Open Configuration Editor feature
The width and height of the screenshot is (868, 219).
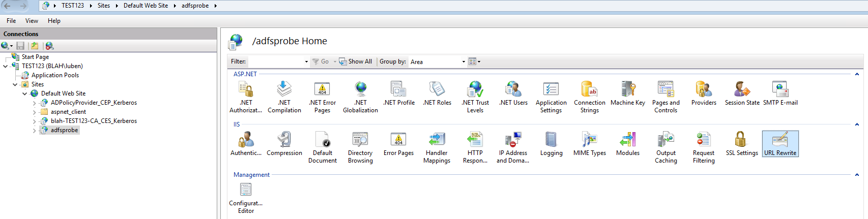(x=246, y=198)
